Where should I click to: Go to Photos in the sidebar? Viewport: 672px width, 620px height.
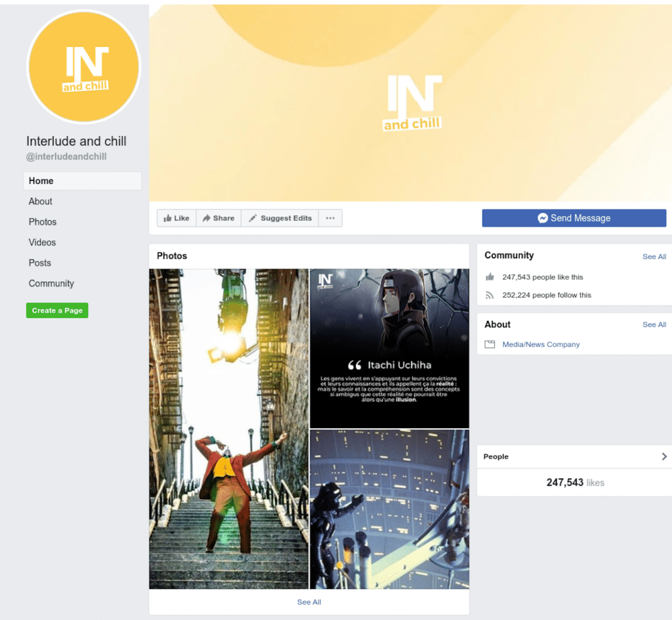click(43, 222)
